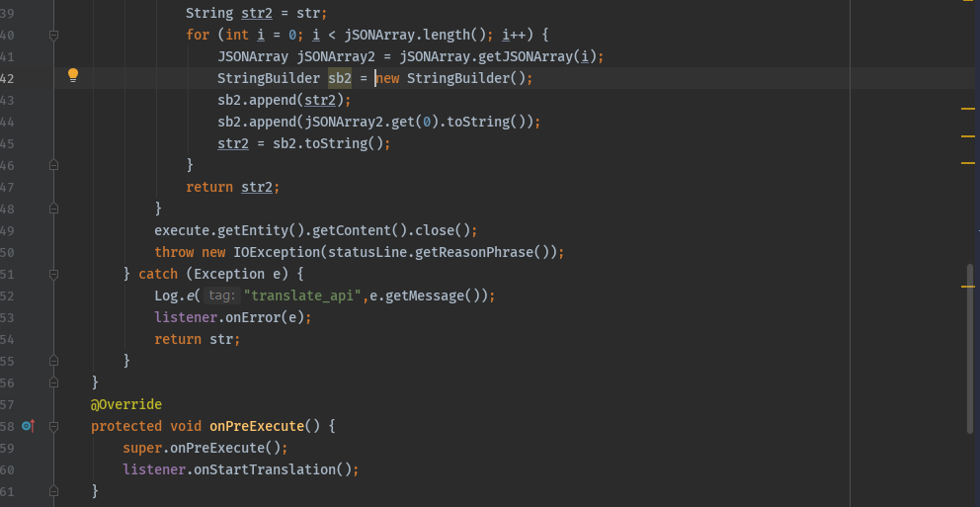Click 'onError' on line 53
Image resolution: width=980 pixels, height=507 pixels.
tap(253, 317)
